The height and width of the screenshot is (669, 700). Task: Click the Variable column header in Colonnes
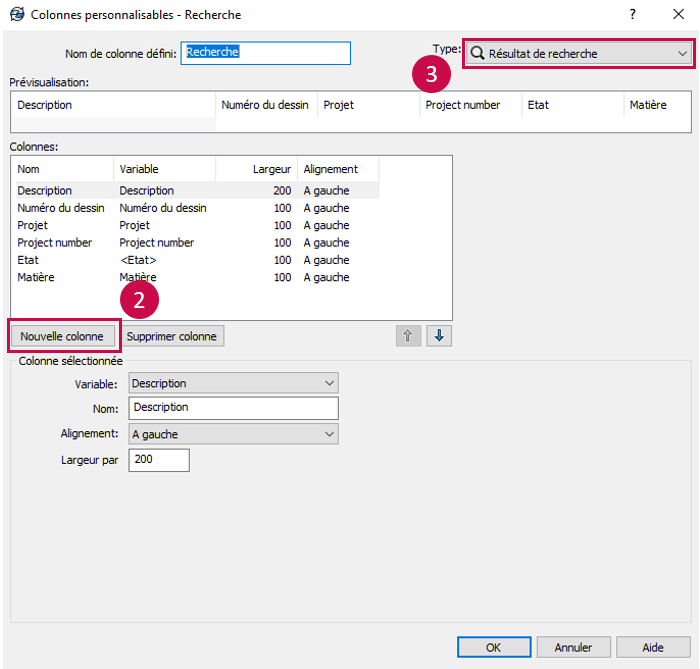(x=165, y=169)
